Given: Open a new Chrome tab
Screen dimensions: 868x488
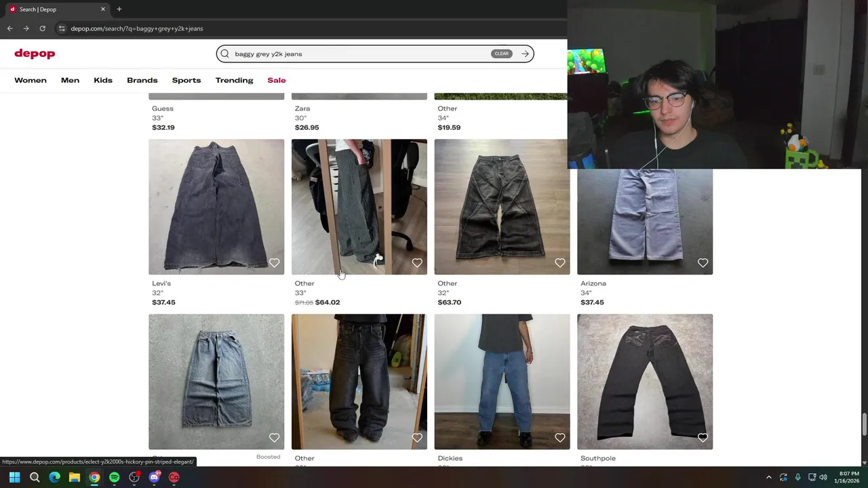Looking at the screenshot, I should 119,9.
